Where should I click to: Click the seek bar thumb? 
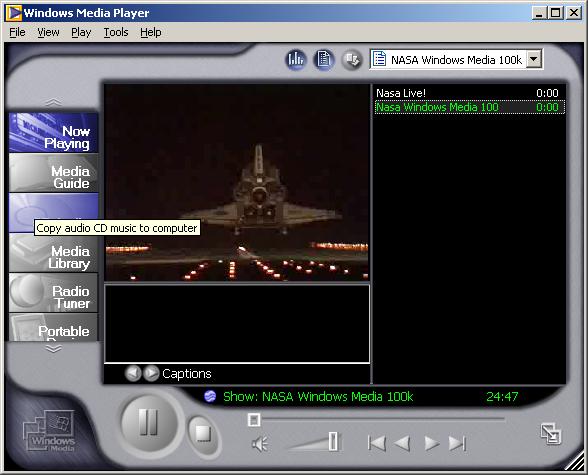click(x=254, y=420)
